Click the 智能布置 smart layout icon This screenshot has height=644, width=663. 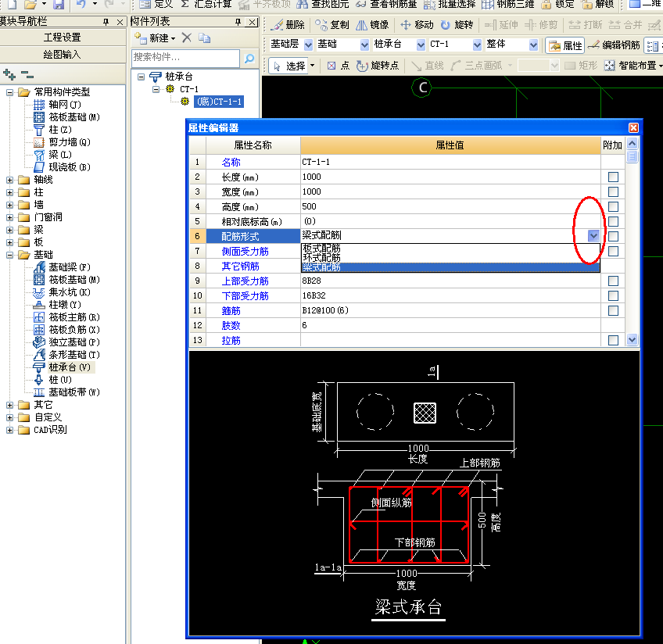tap(609, 66)
